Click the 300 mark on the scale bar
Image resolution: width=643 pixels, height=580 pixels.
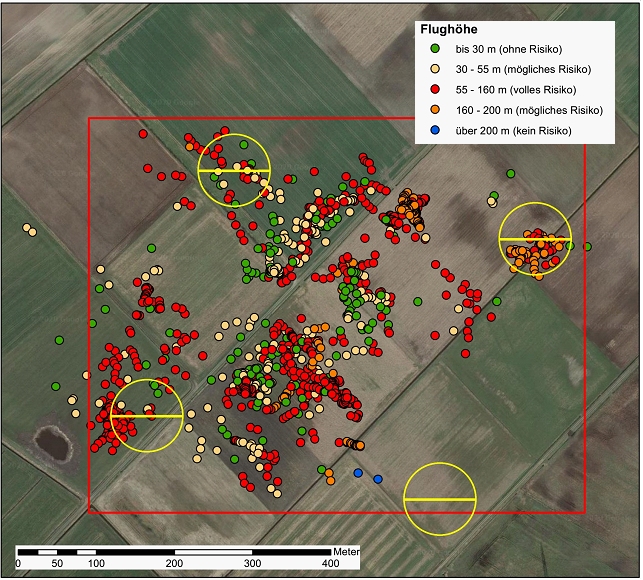[x=252, y=564]
